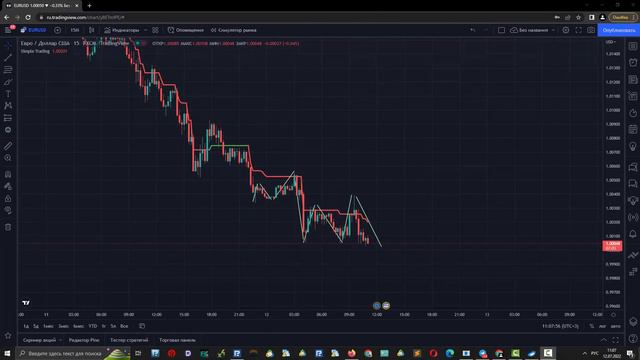Click the Опубликовать publish button
Screen dimensions: 640x360
[x=619, y=30]
